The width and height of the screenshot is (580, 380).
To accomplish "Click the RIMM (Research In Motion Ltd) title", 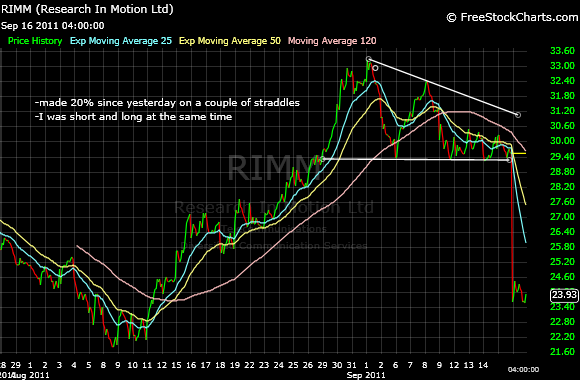I will pyautogui.click(x=87, y=9).
